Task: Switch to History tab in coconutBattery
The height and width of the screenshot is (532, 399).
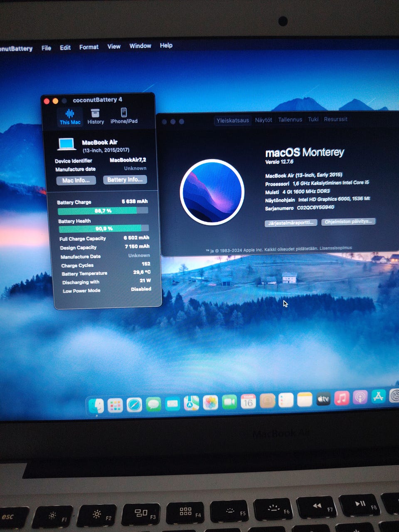Action: [x=96, y=116]
